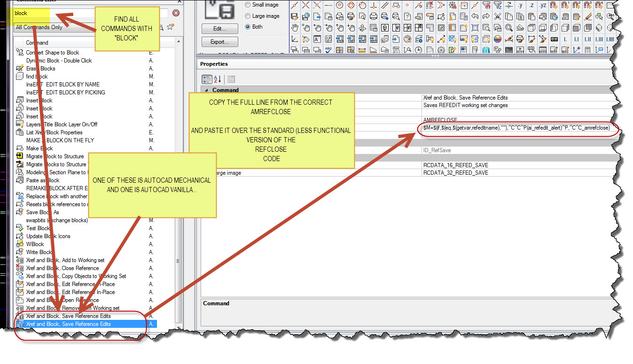Image resolution: width=633 pixels, height=364 pixels.
Task: Click the red X to clear the command search
Action: coord(176,13)
